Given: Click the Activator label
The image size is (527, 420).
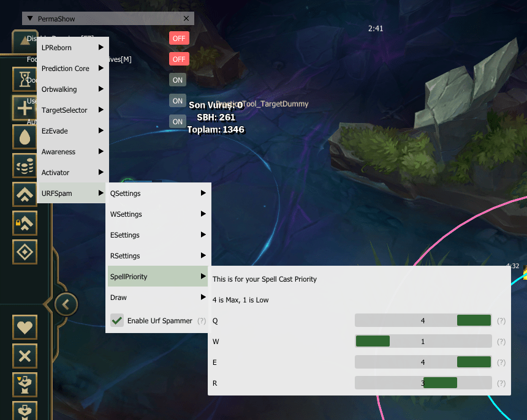Looking at the screenshot, I should pos(55,173).
